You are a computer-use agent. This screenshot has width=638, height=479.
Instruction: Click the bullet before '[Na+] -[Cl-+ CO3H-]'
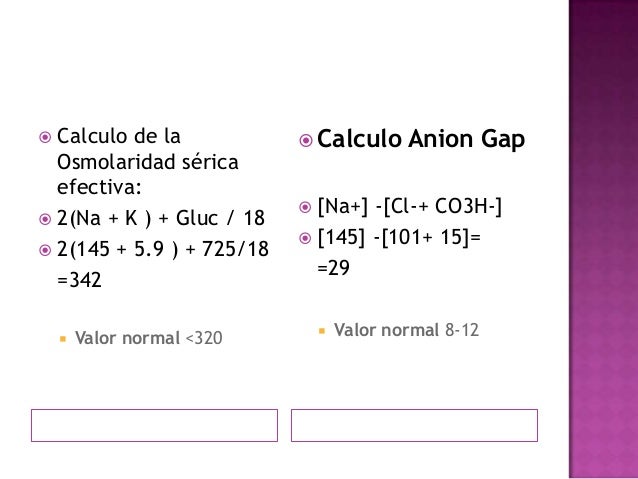305,207
